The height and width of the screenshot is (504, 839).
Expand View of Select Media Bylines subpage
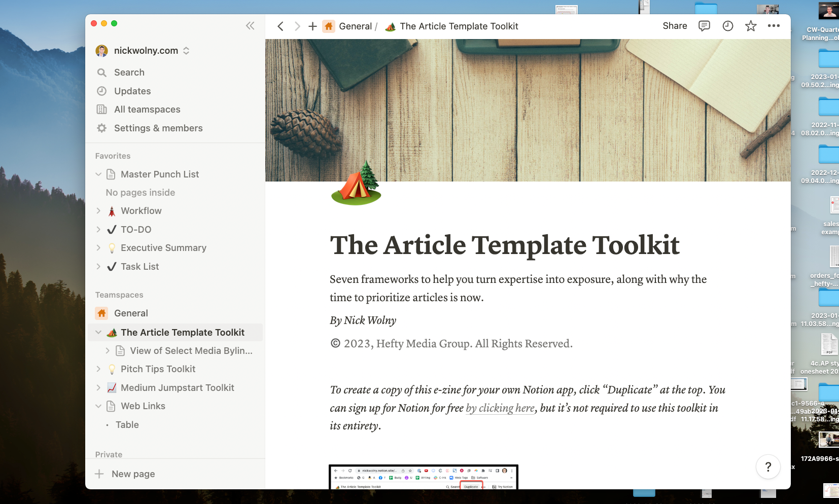click(x=108, y=351)
